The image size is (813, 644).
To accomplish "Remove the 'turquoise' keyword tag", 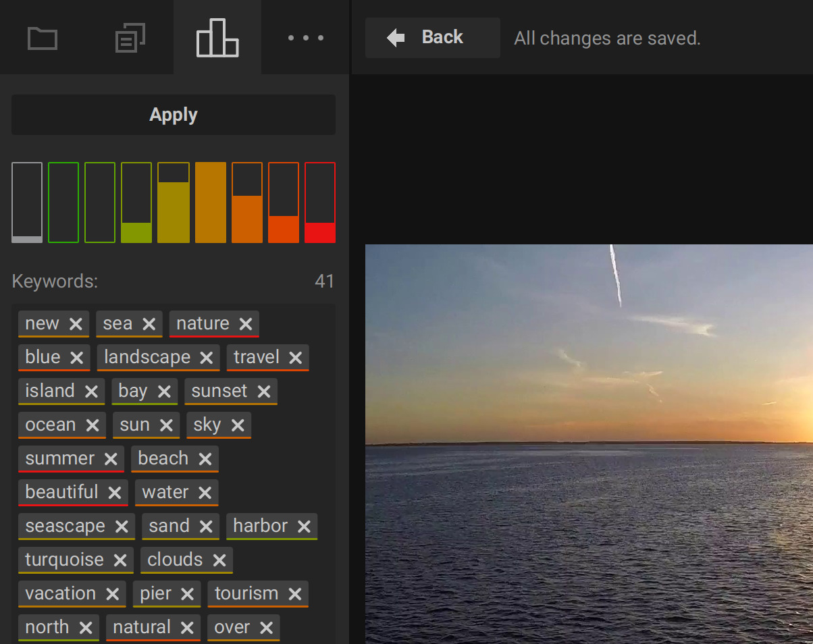I will click(x=120, y=560).
